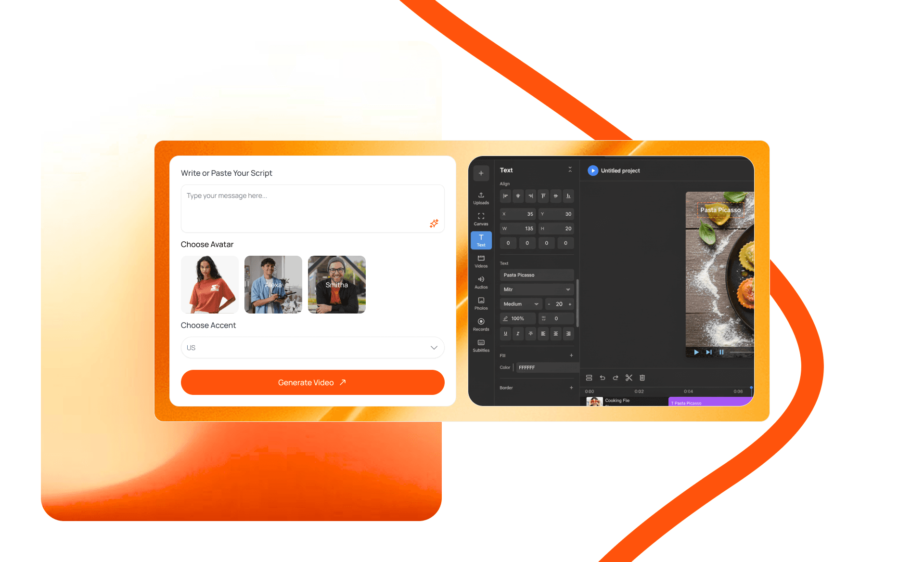
Task: Click the trash delete icon
Action: click(x=642, y=378)
